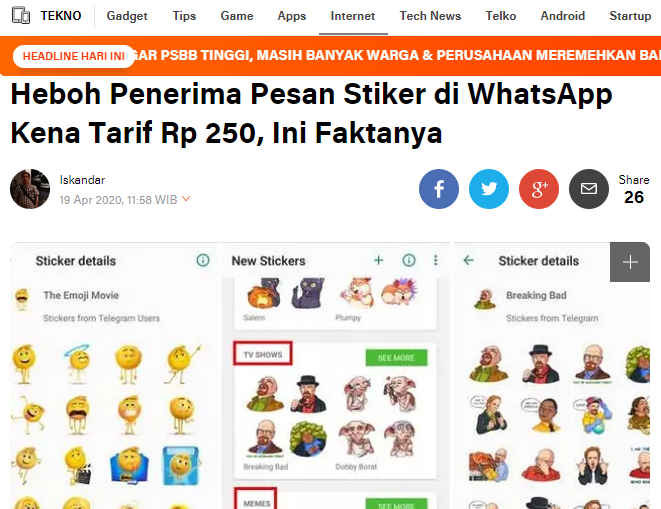
Task: Open Tech News section
Action: [x=430, y=16]
